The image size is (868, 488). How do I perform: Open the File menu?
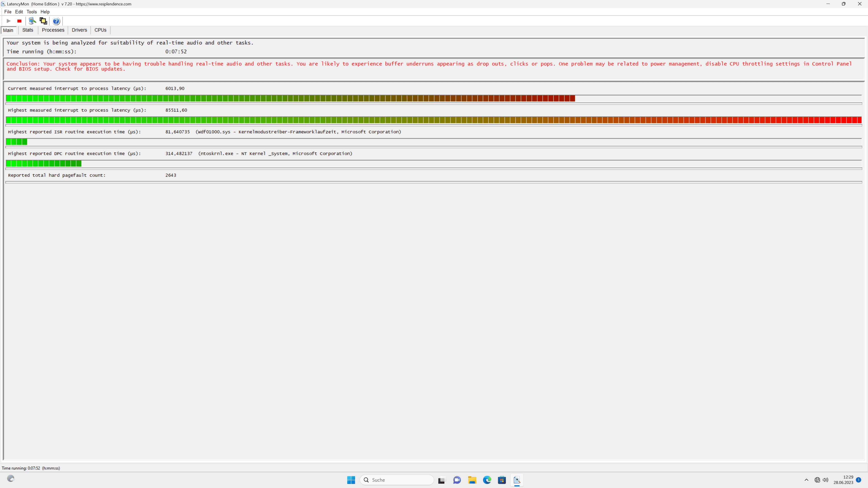pos(8,12)
